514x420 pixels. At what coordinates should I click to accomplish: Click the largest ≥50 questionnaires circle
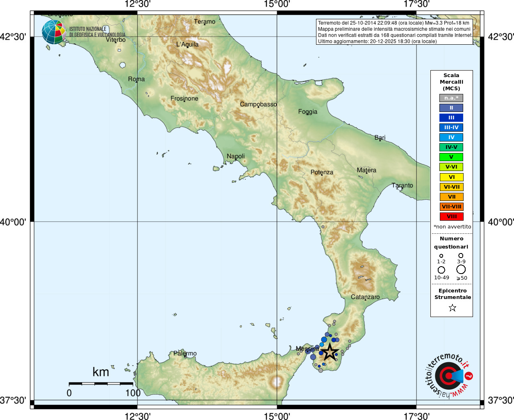(x=461, y=269)
